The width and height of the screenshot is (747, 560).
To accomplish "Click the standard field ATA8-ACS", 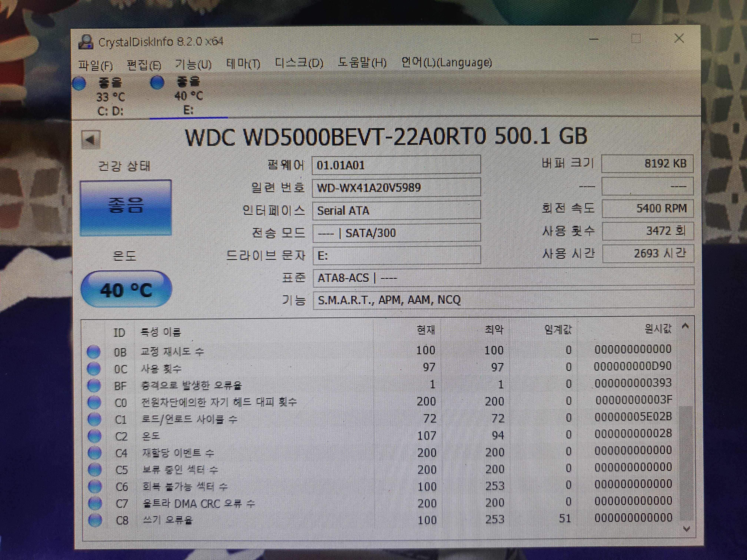I will point(503,277).
